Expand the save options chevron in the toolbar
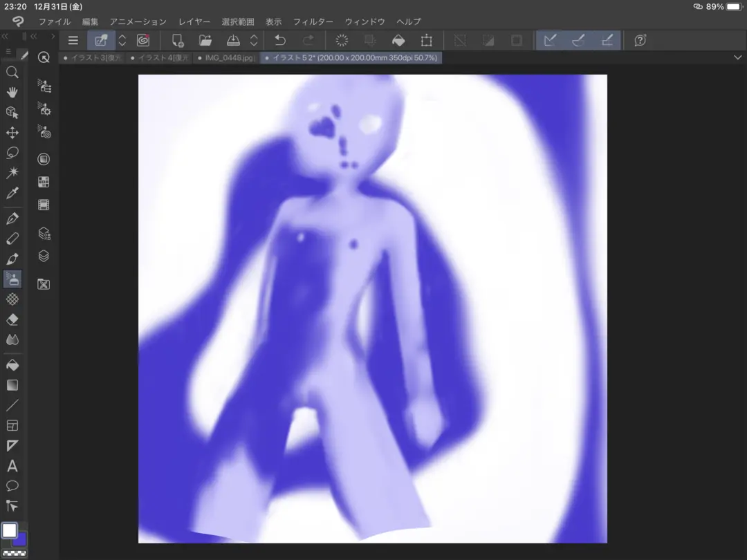This screenshot has width=747, height=560. tap(252, 40)
